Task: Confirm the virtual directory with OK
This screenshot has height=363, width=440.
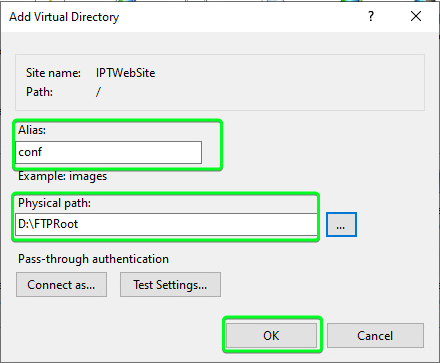Action: (272, 335)
